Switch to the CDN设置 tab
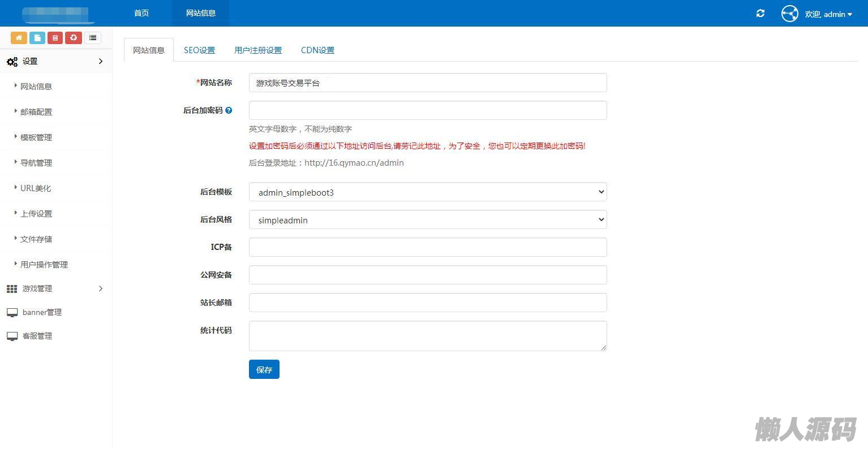Image resolution: width=868 pixels, height=449 pixels. pyautogui.click(x=317, y=50)
